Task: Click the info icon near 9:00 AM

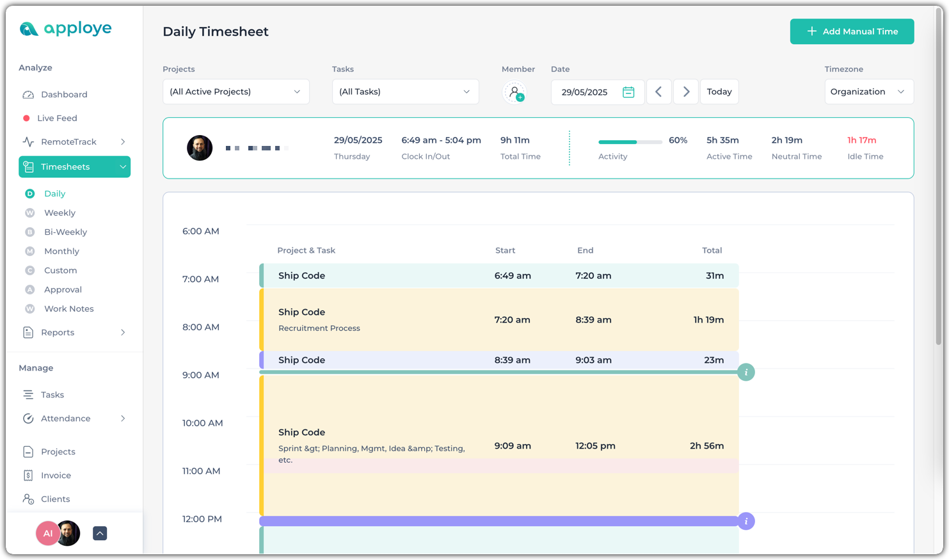Action: click(746, 372)
